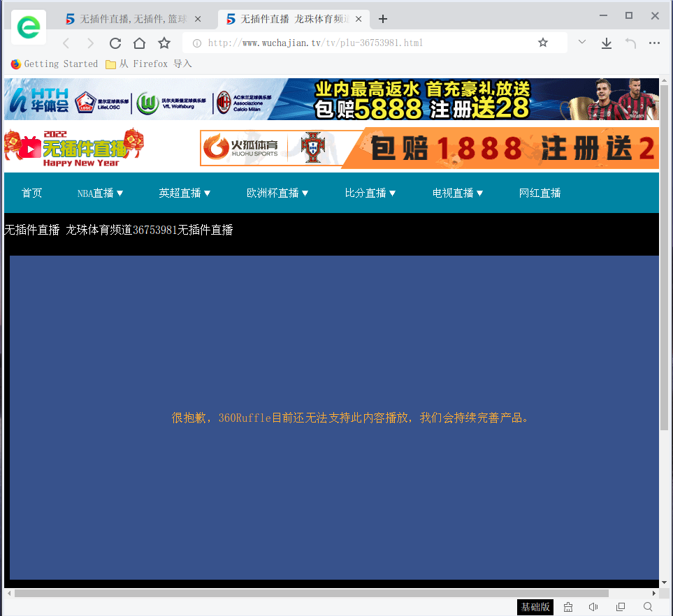Select 首页 in the navigation menu

[31, 193]
